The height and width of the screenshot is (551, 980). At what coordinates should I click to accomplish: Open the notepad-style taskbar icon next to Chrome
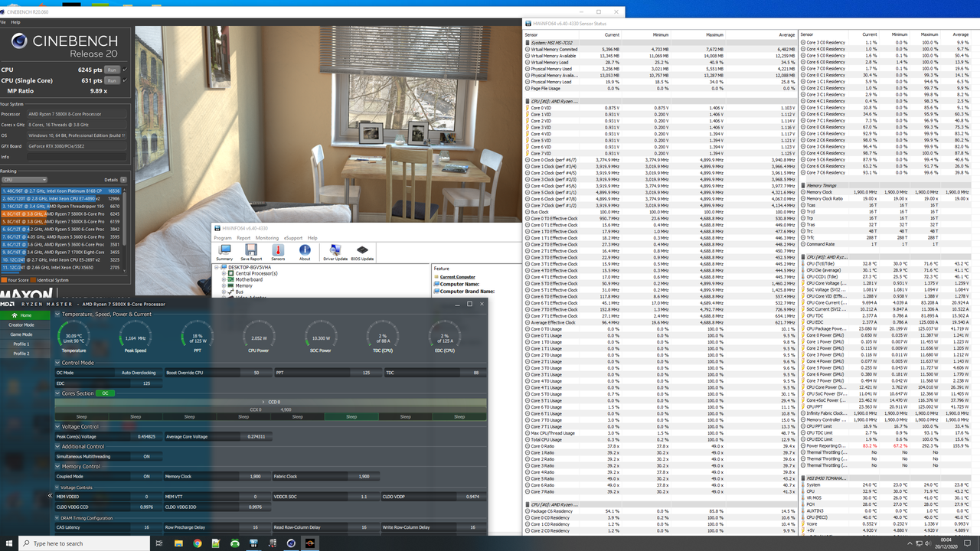216,543
